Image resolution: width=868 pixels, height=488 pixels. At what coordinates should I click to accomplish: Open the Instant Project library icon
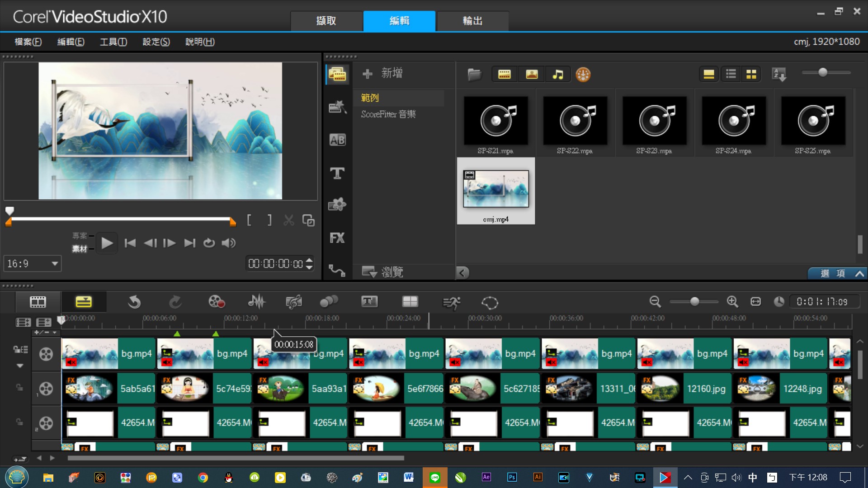click(337, 107)
